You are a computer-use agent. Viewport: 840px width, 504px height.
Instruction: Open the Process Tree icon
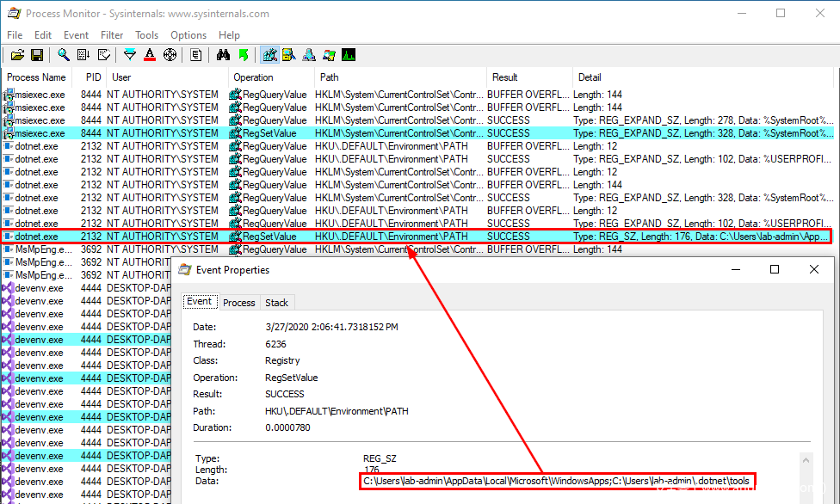(196, 55)
